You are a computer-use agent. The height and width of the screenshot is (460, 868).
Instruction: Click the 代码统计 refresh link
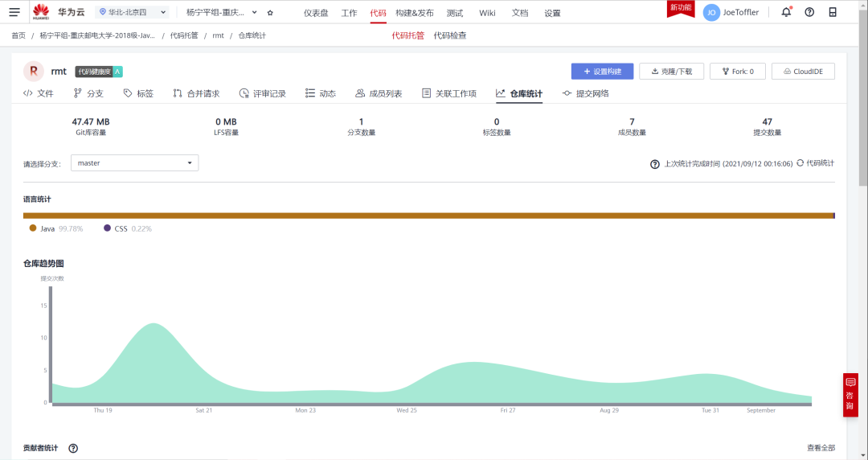[x=820, y=163]
